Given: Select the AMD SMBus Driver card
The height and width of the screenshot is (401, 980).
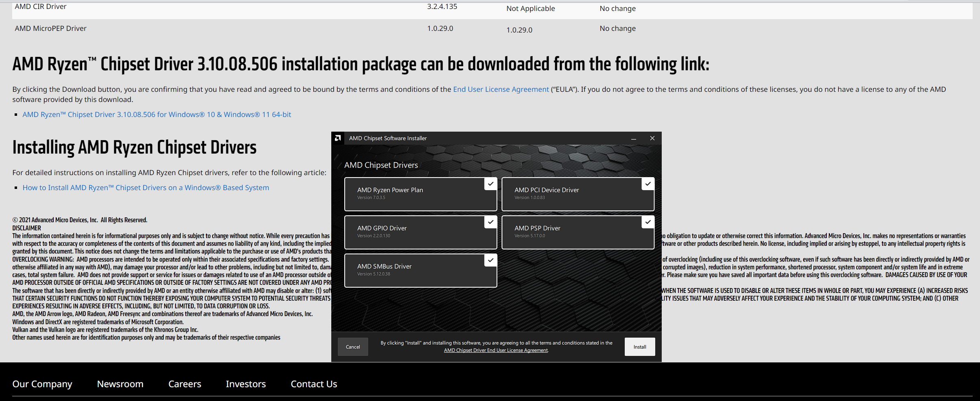Looking at the screenshot, I should 421,271.
